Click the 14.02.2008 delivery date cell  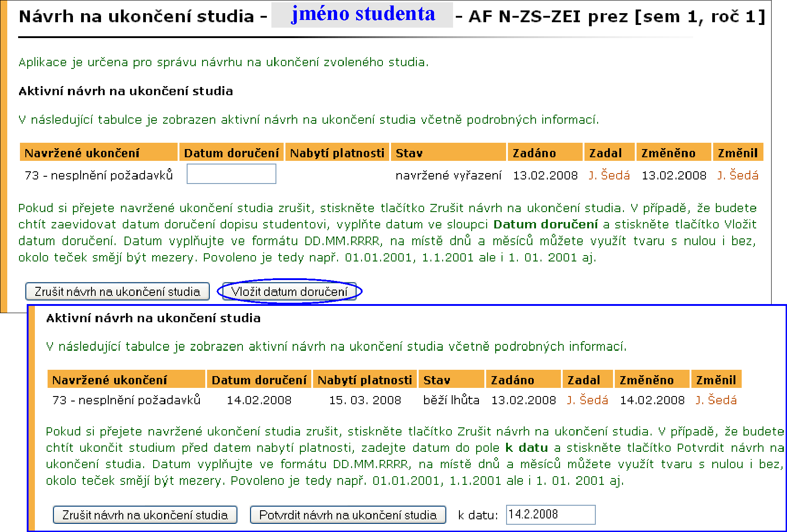(x=259, y=400)
